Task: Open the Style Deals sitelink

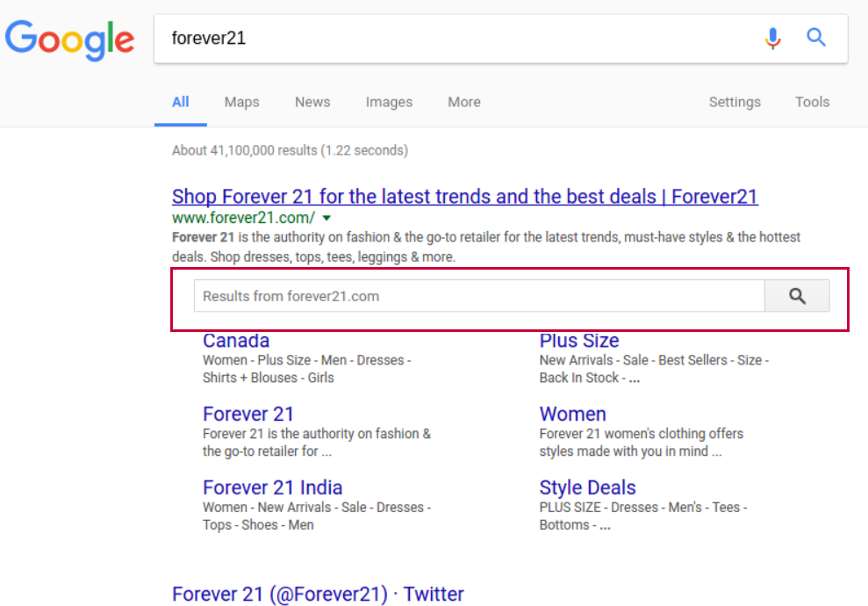Action: pos(587,487)
